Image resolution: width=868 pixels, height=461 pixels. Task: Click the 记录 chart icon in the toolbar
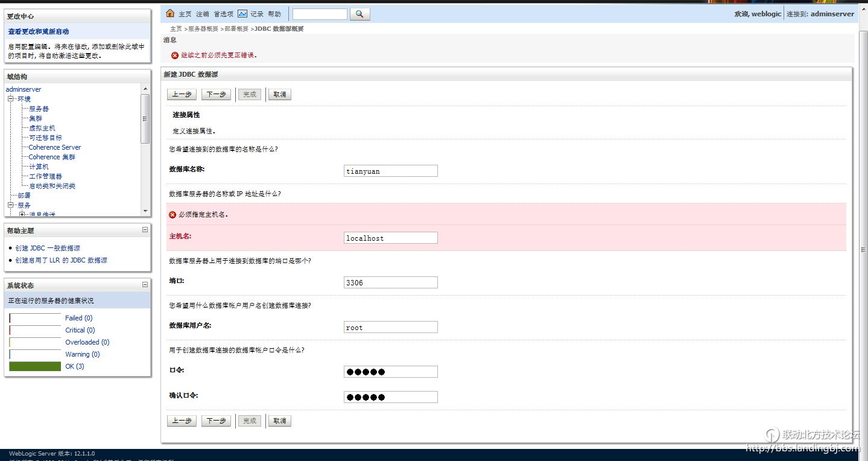click(244, 13)
